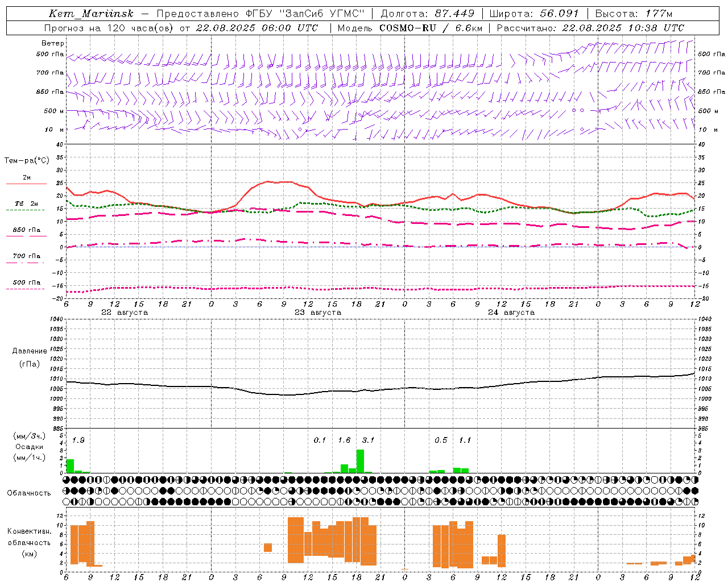Click the Осадки panel label
This screenshot has width=728, height=582.
click(x=30, y=447)
